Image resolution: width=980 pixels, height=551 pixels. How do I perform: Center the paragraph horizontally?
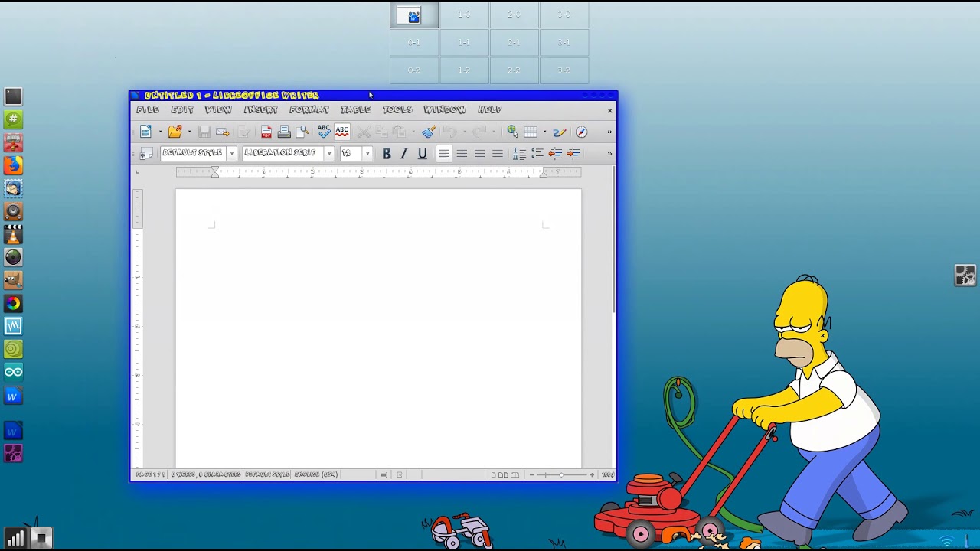[462, 154]
